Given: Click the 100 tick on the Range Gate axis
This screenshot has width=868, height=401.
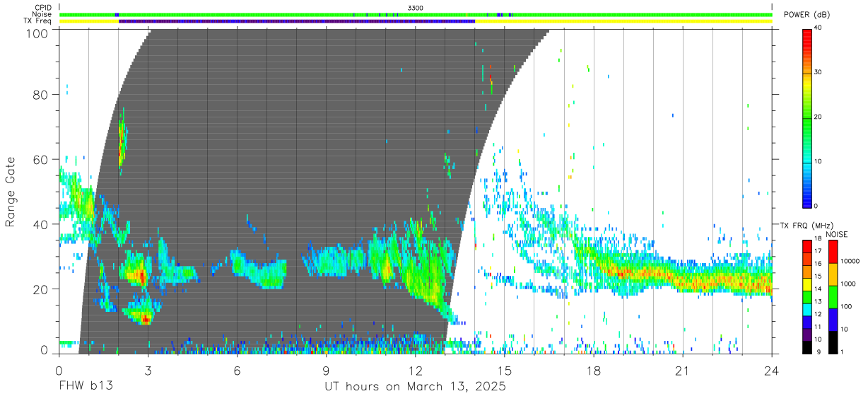Looking at the screenshot, I should 37,33.
